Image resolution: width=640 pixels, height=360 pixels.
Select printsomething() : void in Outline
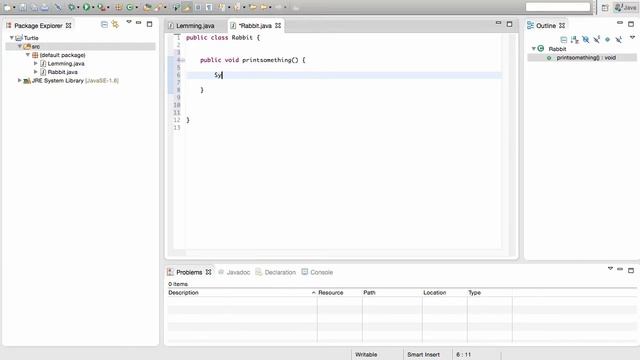tap(586, 58)
